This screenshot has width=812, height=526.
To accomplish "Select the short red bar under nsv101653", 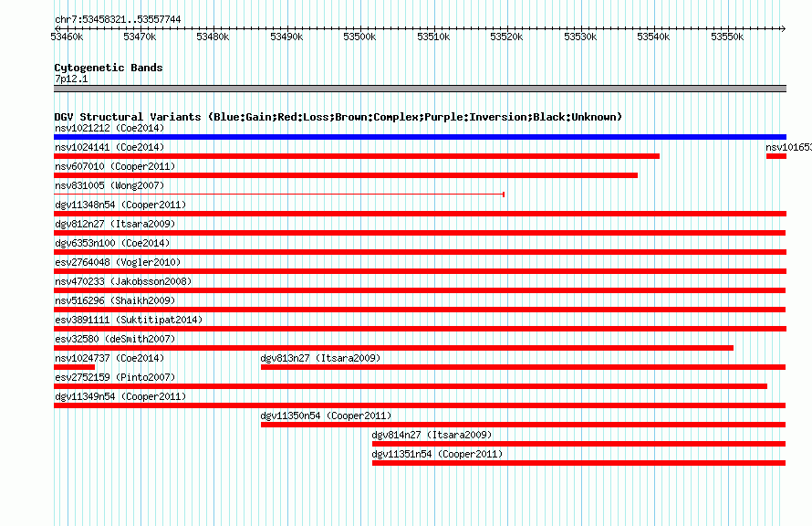I will [x=776, y=156].
